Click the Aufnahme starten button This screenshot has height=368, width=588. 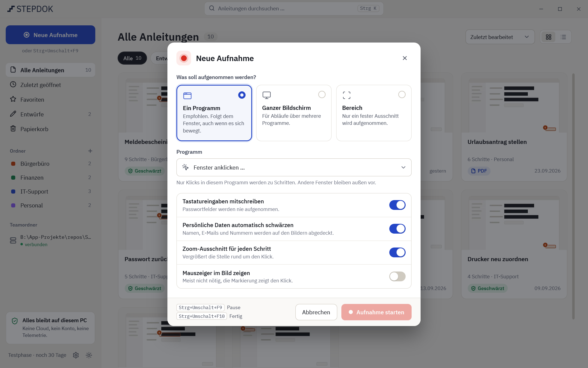tap(376, 312)
